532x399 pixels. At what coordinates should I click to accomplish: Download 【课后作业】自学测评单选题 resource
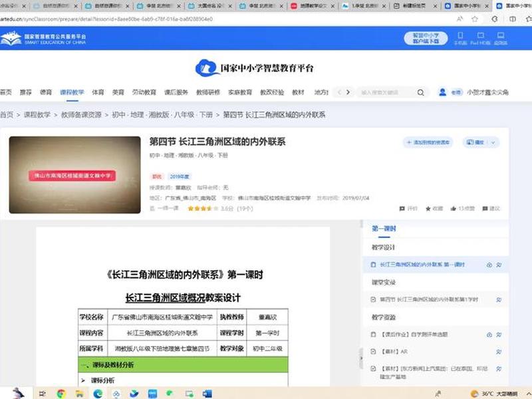[x=489, y=334]
